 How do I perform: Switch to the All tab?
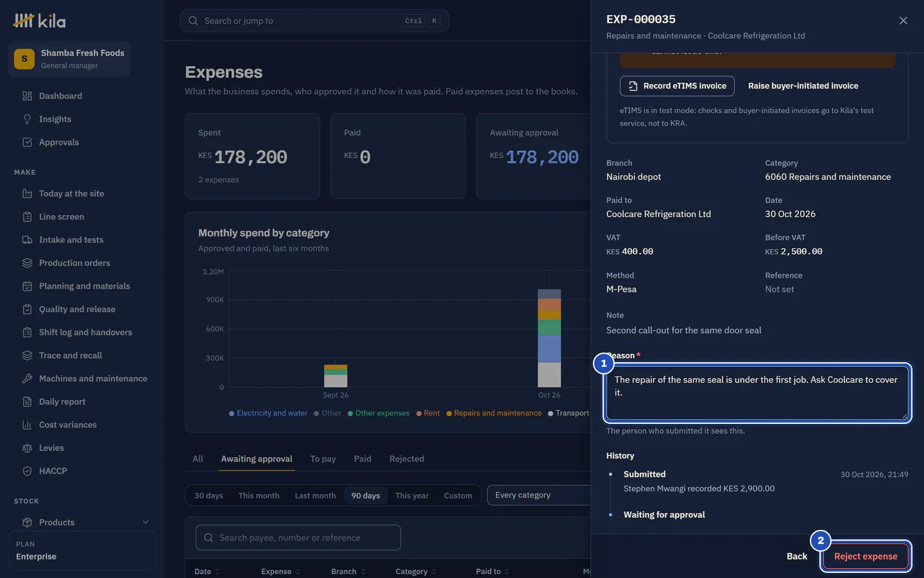click(x=198, y=459)
